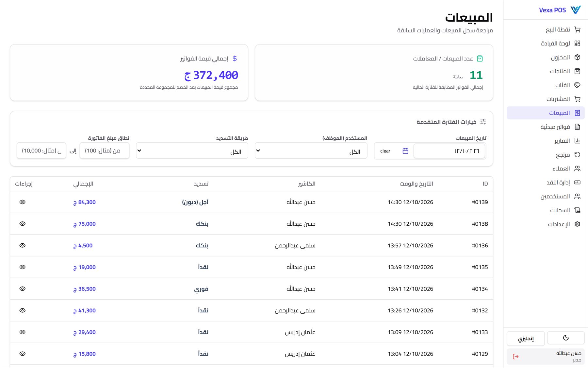Click cashier سلمى عبدالرحمن in row #0136

(295, 246)
